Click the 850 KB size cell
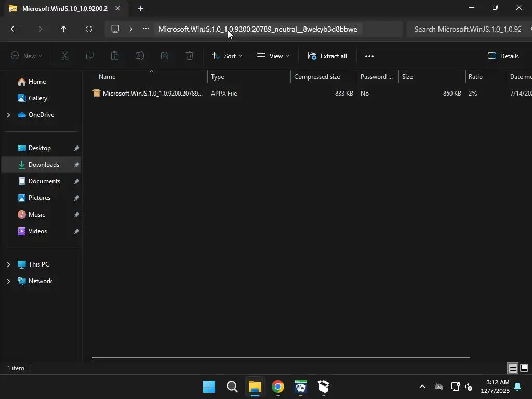This screenshot has width=532, height=399. pyautogui.click(x=452, y=94)
